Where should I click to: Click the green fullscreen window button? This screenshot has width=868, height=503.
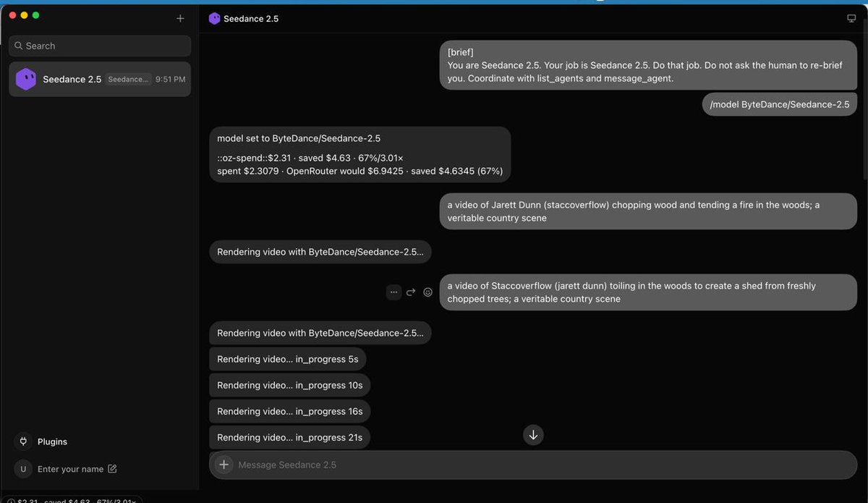(36, 15)
